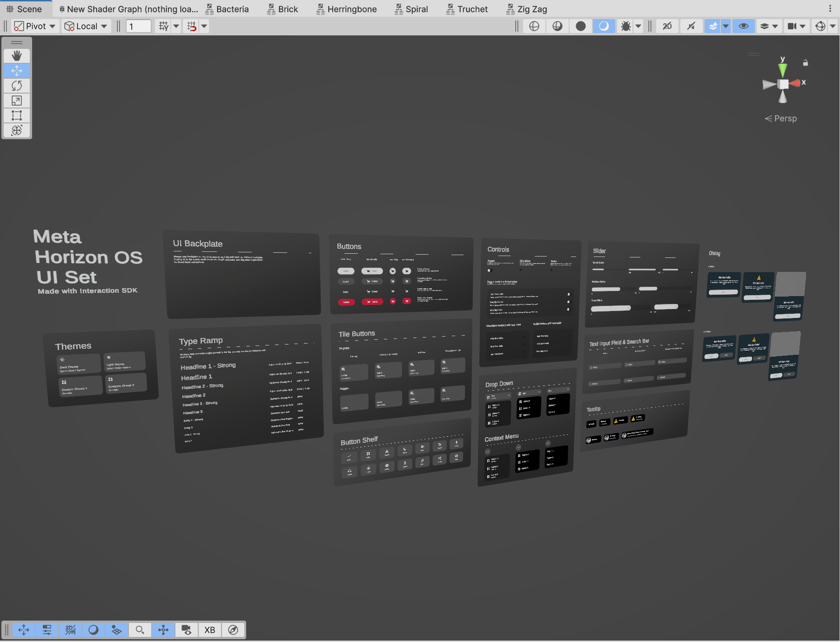
Task: Click the Meta Horizon OS UI Set title
Action: click(x=87, y=257)
